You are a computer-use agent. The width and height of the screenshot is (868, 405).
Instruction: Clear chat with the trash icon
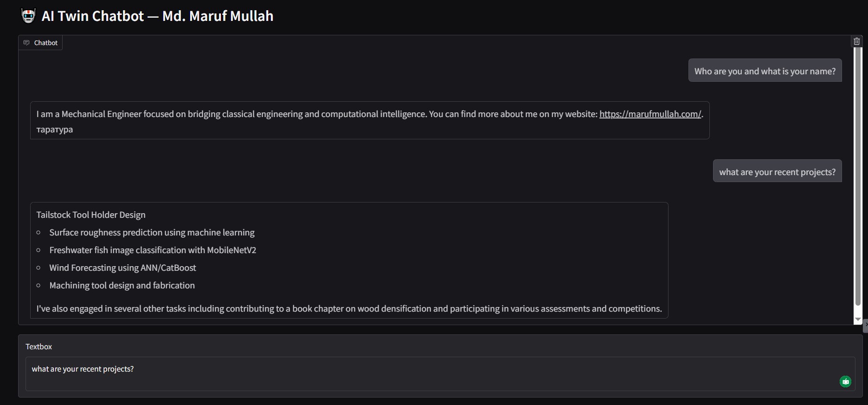point(856,41)
